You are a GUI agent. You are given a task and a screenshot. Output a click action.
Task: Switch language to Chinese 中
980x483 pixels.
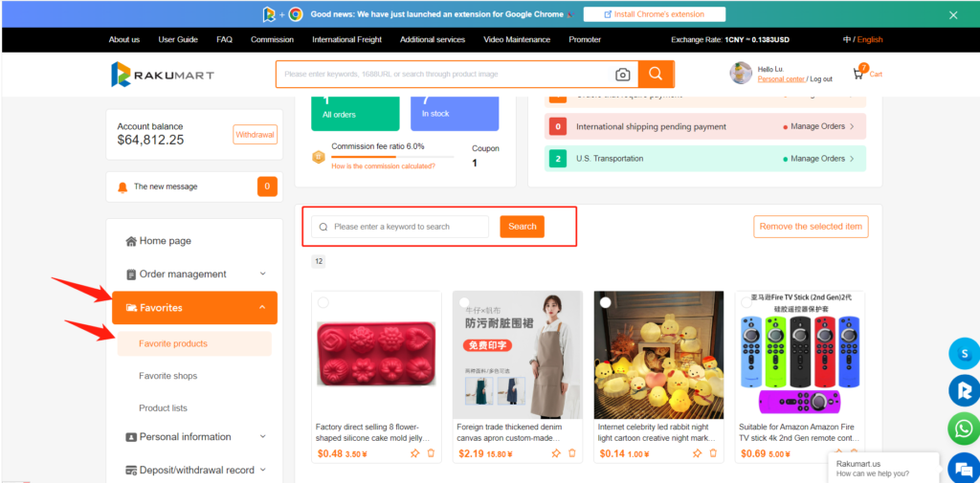click(x=847, y=39)
